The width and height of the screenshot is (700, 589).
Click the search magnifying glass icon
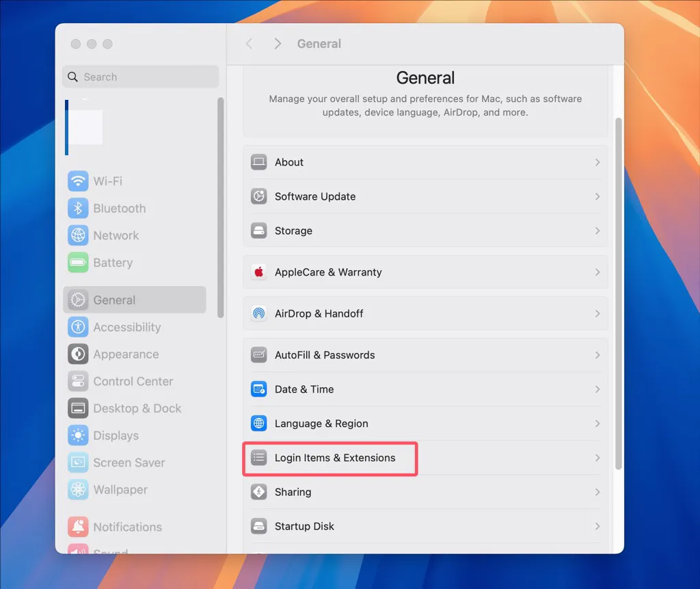click(72, 77)
